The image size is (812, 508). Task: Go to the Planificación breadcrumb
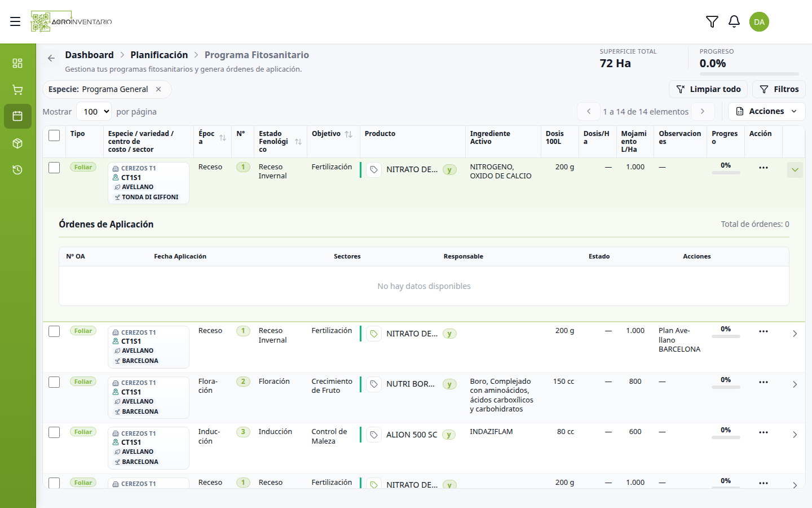pos(159,55)
